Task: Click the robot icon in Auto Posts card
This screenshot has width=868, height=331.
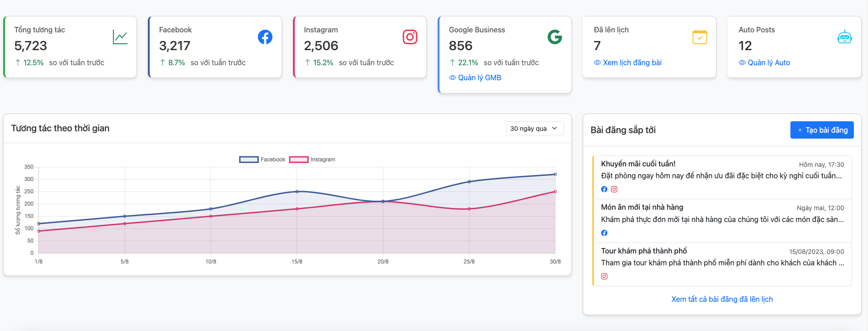Action: 844,37
